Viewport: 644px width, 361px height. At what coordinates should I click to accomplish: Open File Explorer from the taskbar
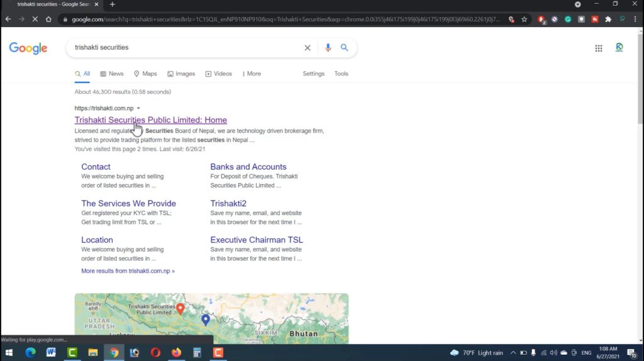point(93,352)
